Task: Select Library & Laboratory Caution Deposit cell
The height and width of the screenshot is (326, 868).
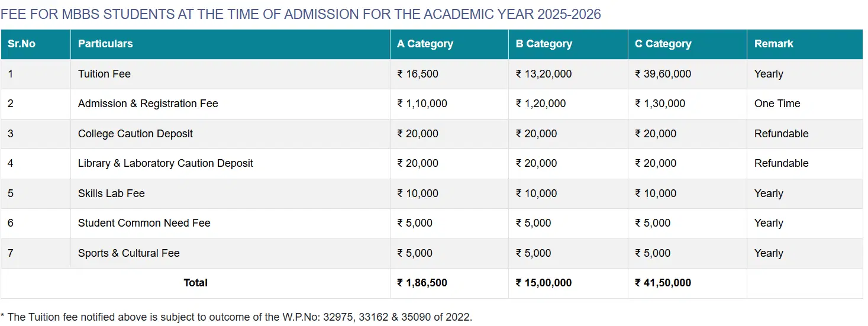Action: coord(166,163)
